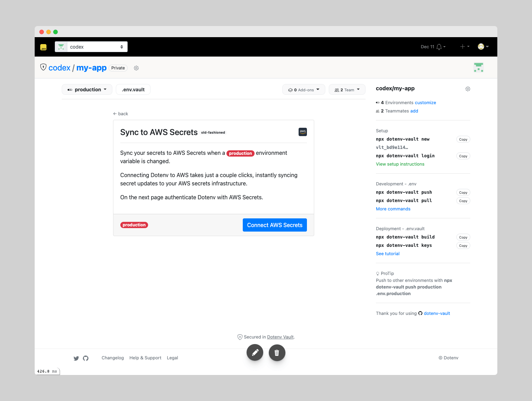Open the Twitter icon in footer
This screenshot has width=532, height=401.
76,358
